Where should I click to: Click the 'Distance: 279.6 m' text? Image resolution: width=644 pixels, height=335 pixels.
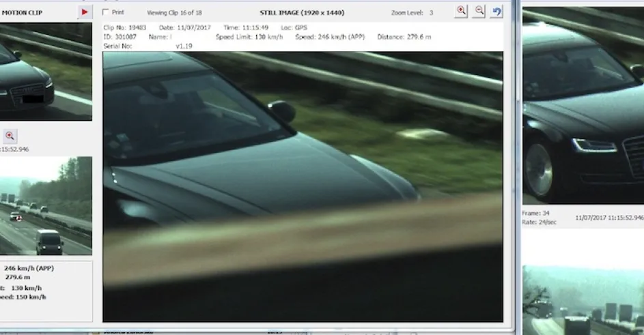click(x=404, y=37)
